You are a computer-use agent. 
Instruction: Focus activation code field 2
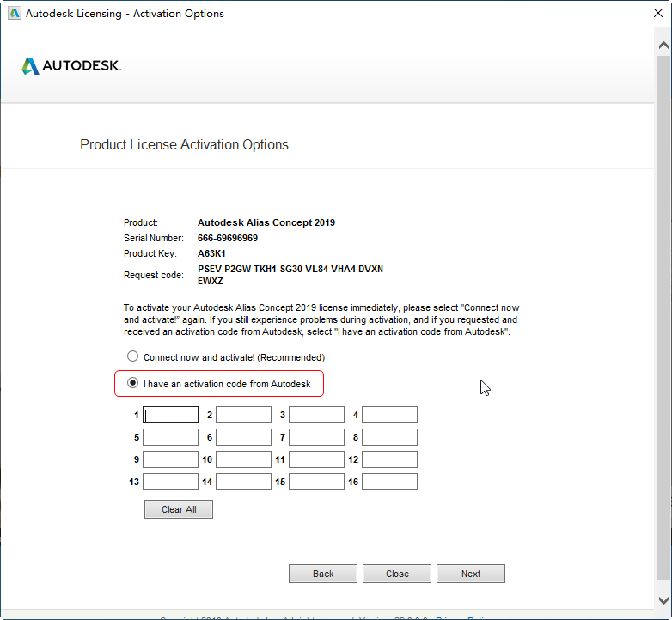click(x=243, y=416)
